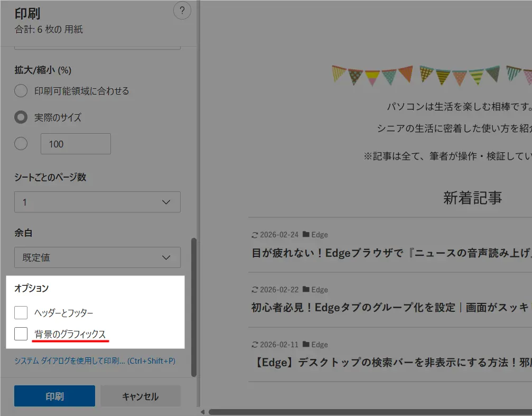Click the print panel vertical scrollbar
532x416 pixels.
point(193,307)
